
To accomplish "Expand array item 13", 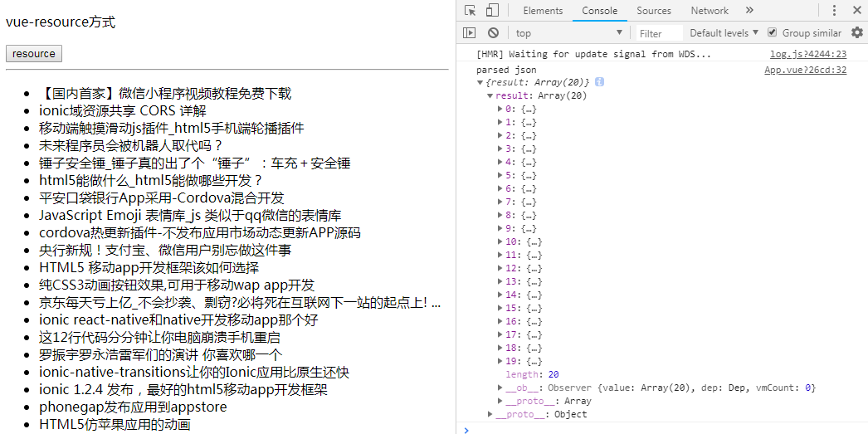I will [500, 282].
